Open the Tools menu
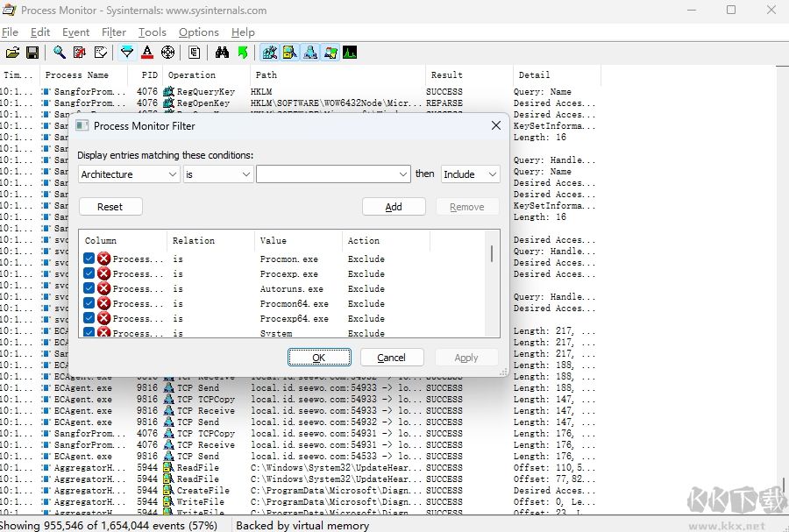 coord(152,32)
